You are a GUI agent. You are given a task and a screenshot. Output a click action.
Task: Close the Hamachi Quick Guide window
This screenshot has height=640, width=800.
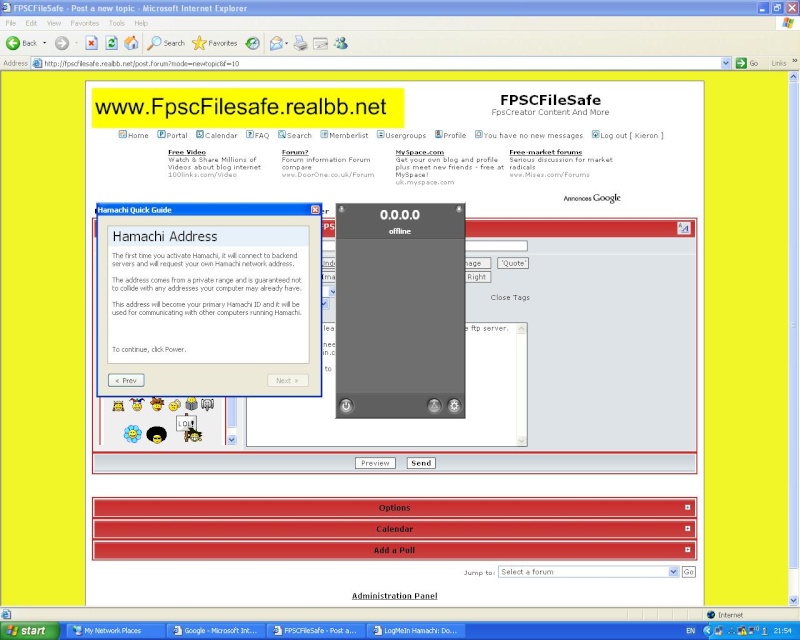(x=315, y=210)
